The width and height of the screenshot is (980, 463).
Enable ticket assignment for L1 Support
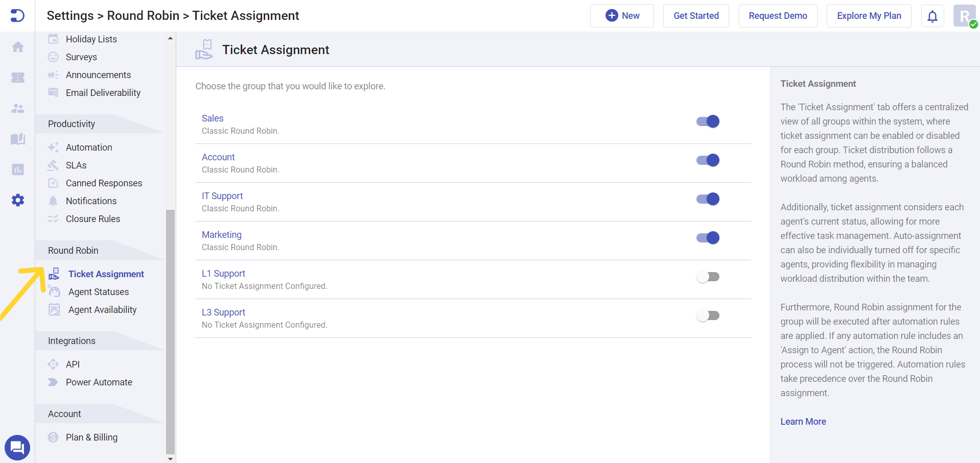(708, 276)
